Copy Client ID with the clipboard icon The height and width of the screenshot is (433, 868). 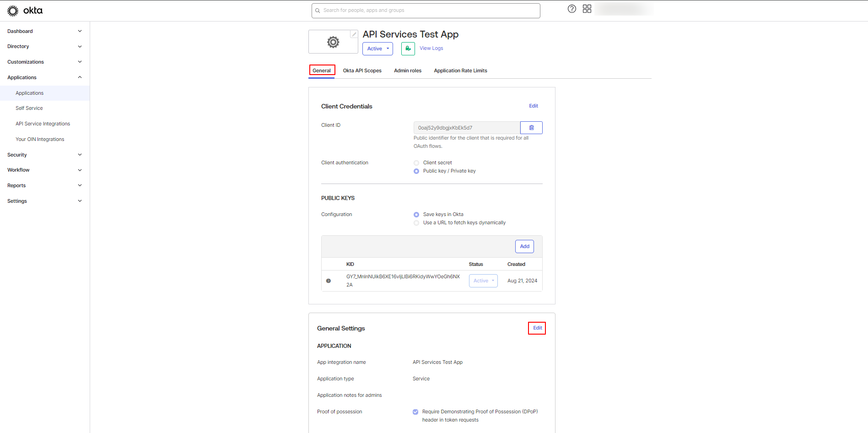tap(531, 128)
